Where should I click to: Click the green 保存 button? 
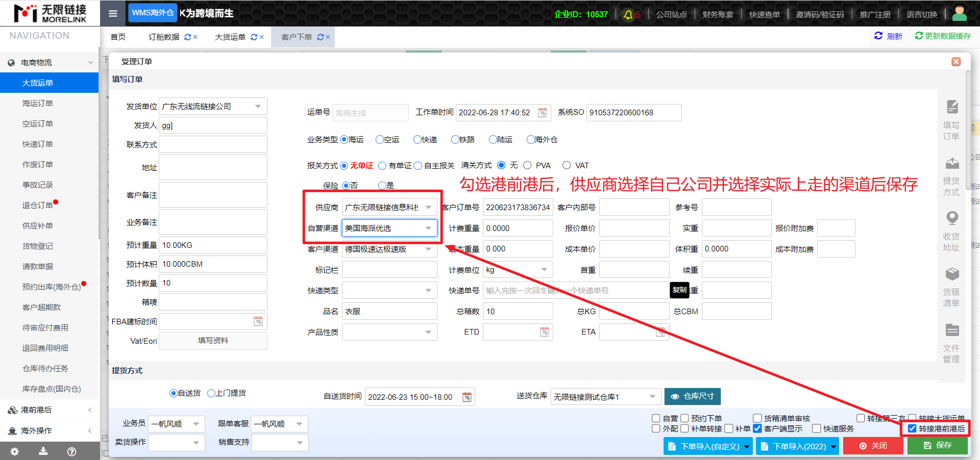pyautogui.click(x=937, y=446)
